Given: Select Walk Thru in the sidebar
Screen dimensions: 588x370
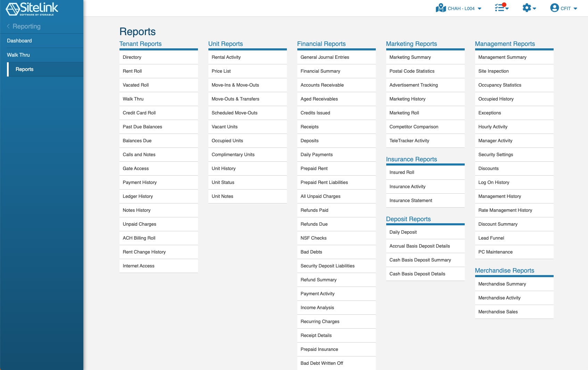Looking at the screenshot, I should tap(18, 55).
